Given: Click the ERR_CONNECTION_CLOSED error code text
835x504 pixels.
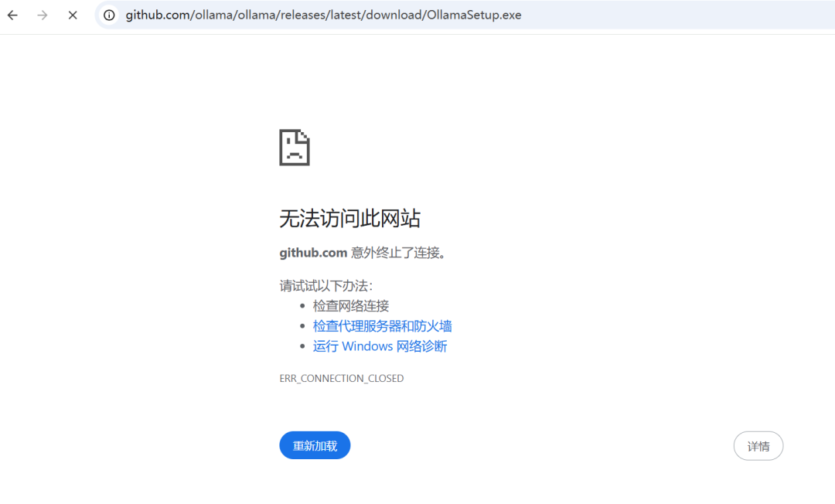Looking at the screenshot, I should pyautogui.click(x=342, y=379).
